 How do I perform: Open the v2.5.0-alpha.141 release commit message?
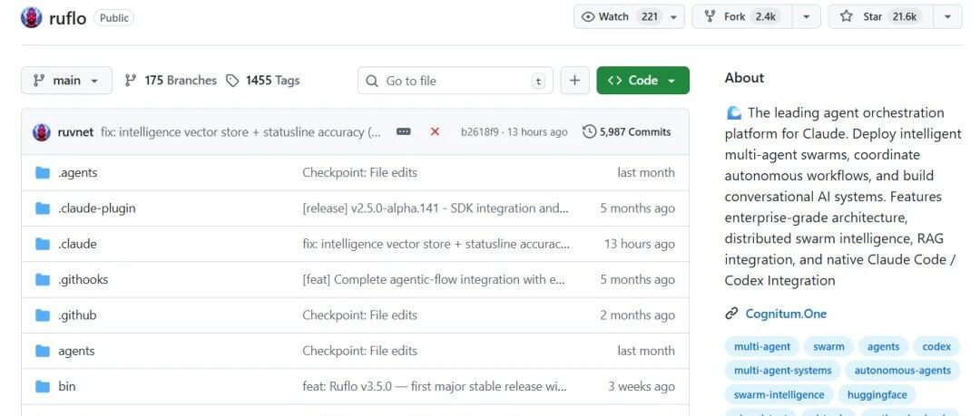(x=436, y=208)
